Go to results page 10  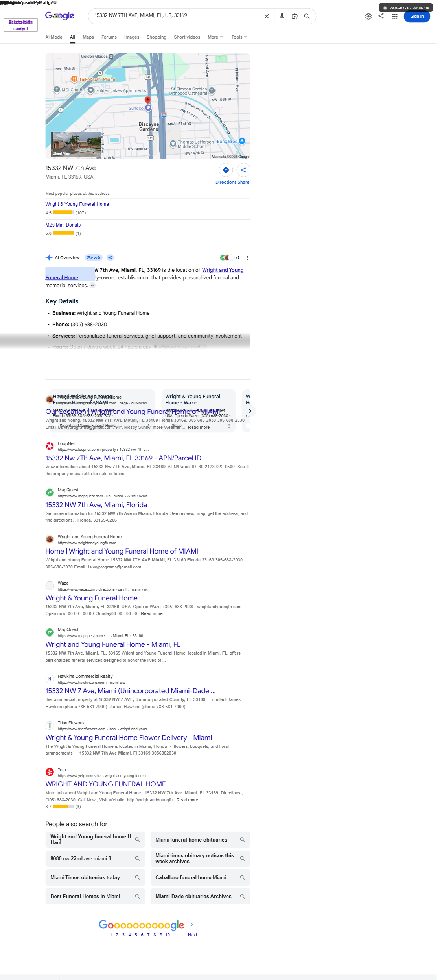pos(168,935)
